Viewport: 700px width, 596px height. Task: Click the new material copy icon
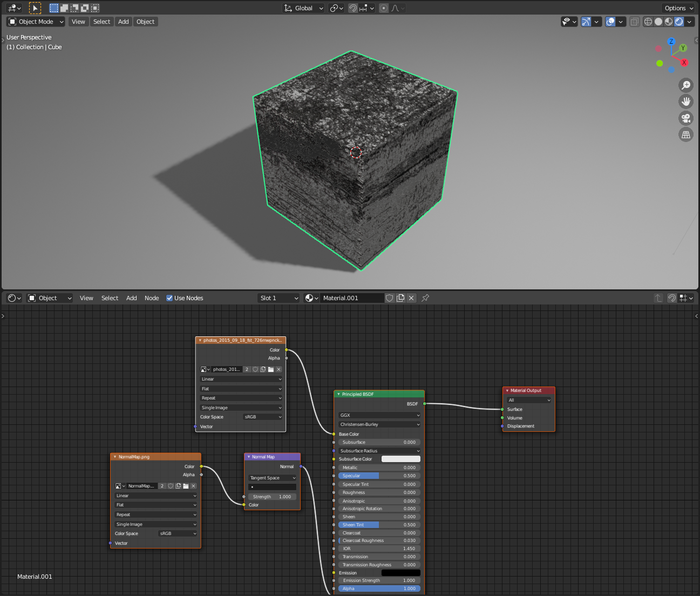400,297
